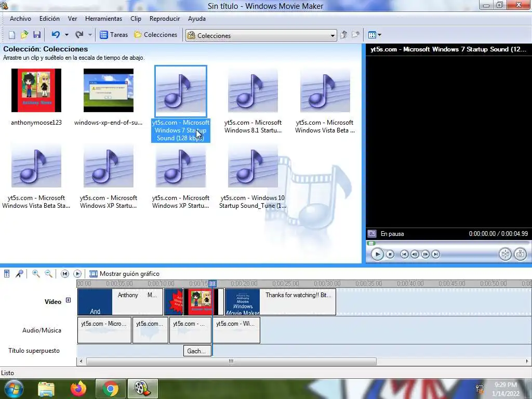Step to the next frame

(425, 254)
